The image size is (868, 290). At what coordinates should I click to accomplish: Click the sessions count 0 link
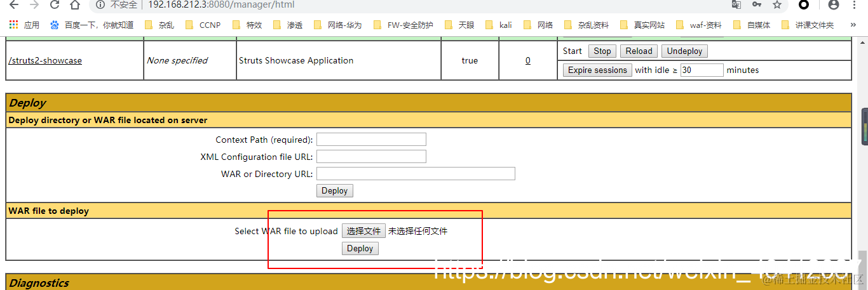(527, 60)
